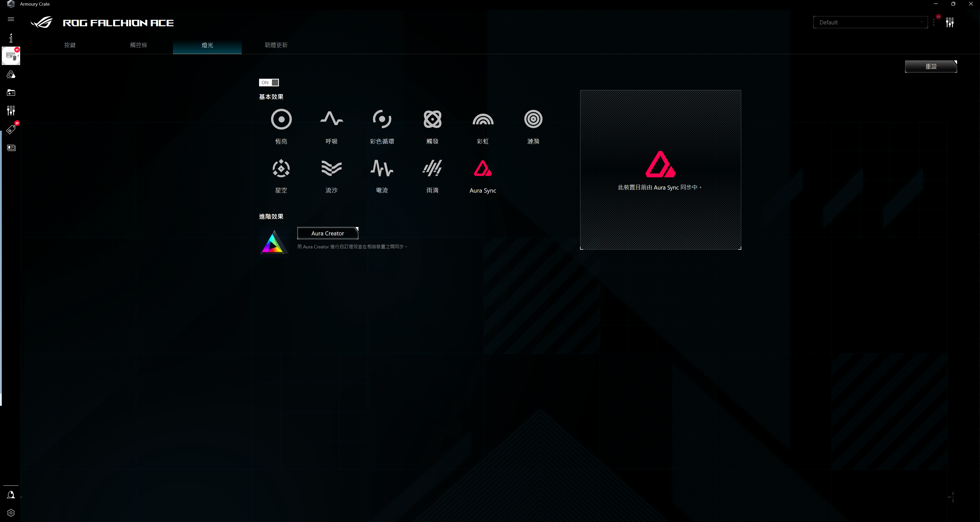The height and width of the screenshot is (522, 980).
Task: Select the 呼吸 breathing effect
Action: click(331, 119)
